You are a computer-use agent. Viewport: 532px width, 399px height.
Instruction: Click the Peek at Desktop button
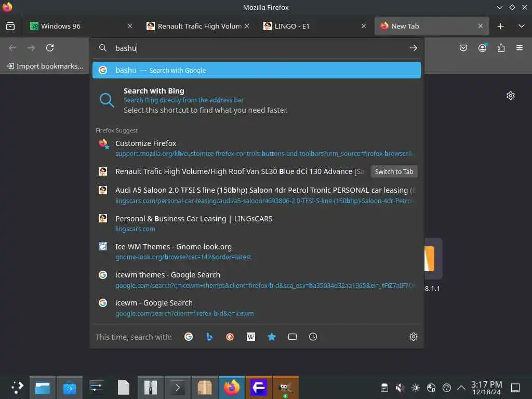coord(515,388)
